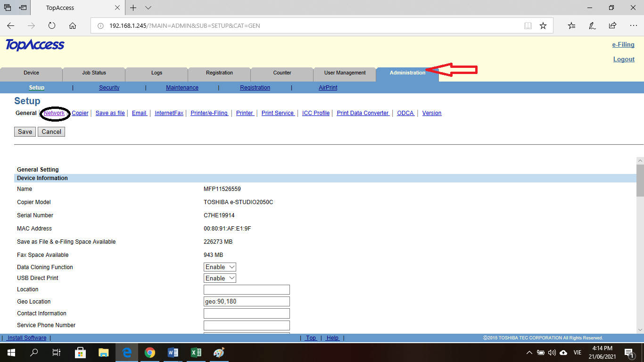Launch Excel from the taskbar
Viewport: 644px width, 362px height.
[196, 352]
